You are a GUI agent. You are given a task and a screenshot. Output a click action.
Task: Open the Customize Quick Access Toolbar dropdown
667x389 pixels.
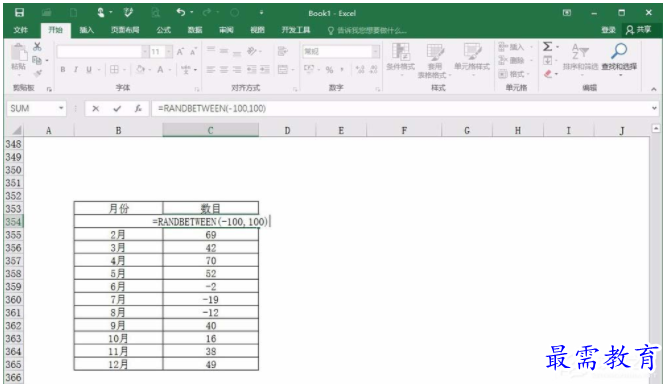(x=261, y=13)
